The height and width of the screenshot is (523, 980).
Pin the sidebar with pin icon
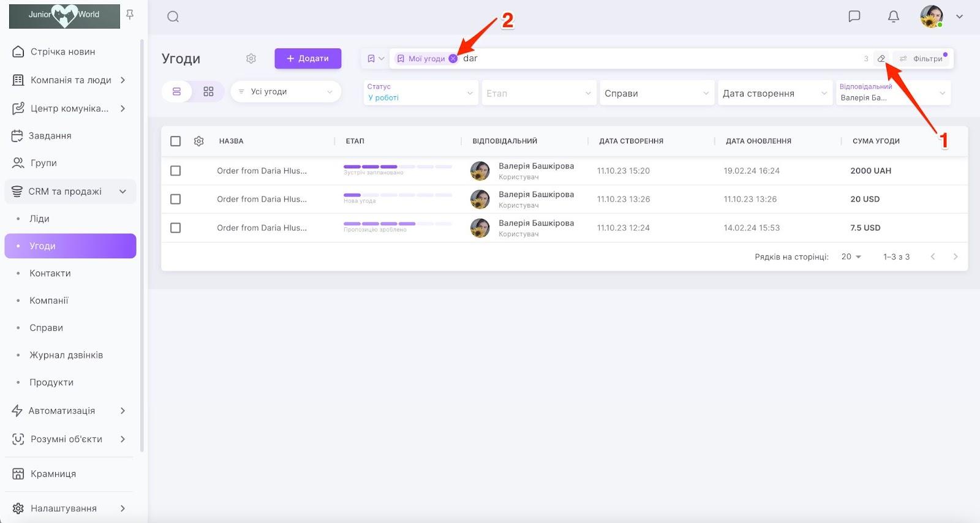coord(130,15)
